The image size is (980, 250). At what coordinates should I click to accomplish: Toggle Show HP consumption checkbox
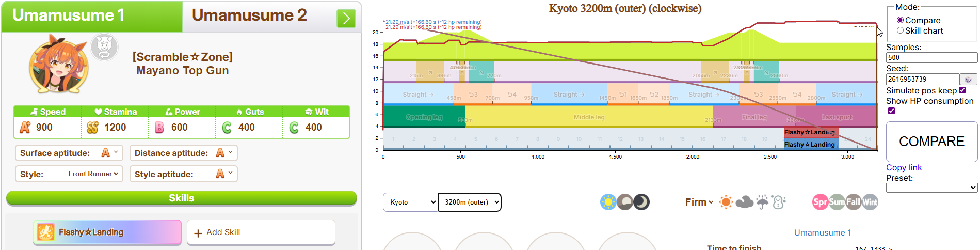891,111
